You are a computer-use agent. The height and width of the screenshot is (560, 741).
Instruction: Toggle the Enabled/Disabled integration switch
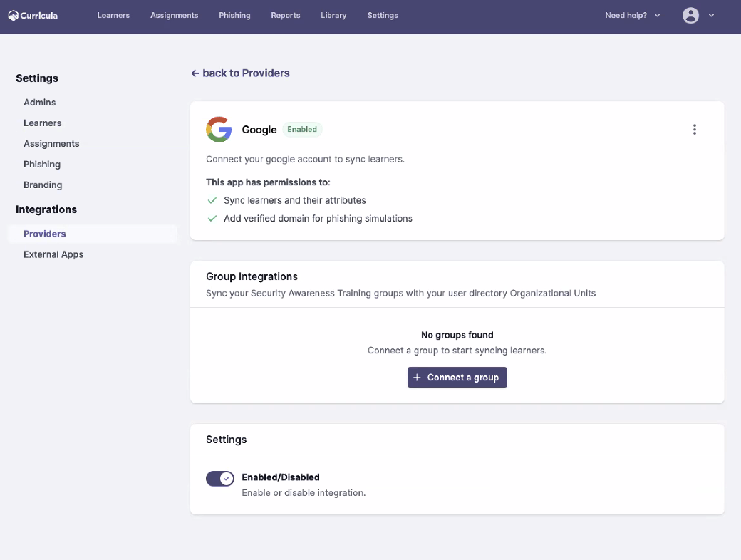point(219,478)
